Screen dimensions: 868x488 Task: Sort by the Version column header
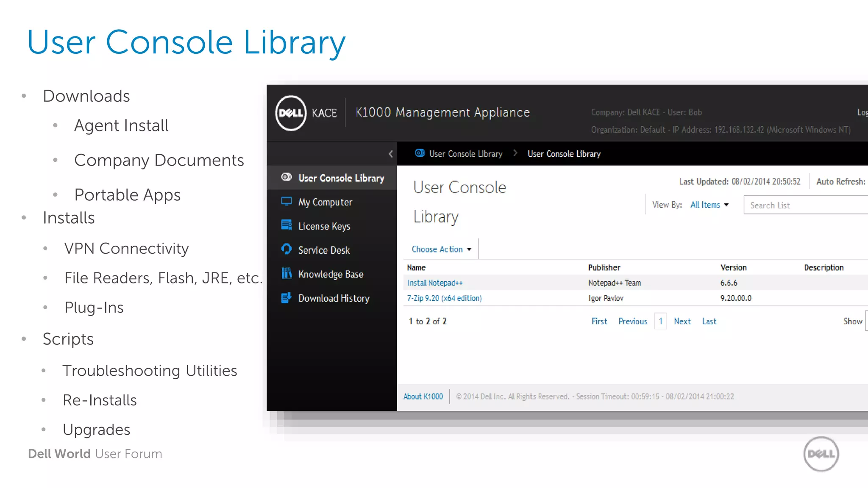click(734, 268)
